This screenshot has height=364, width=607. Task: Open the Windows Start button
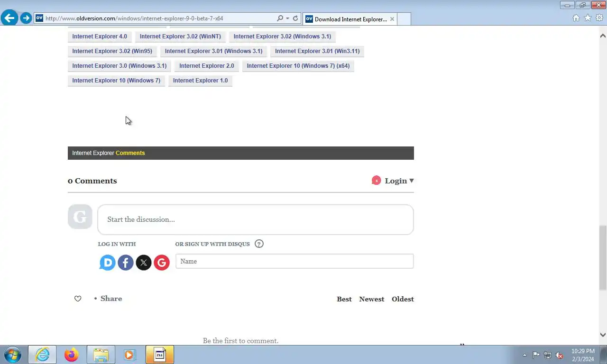pyautogui.click(x=12, y=355)
